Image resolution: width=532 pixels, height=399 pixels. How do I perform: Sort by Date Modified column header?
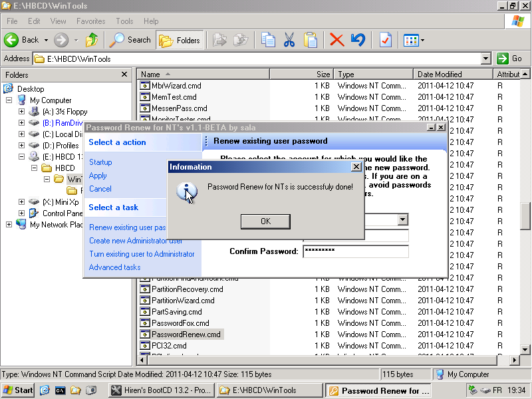click(453, 74)
